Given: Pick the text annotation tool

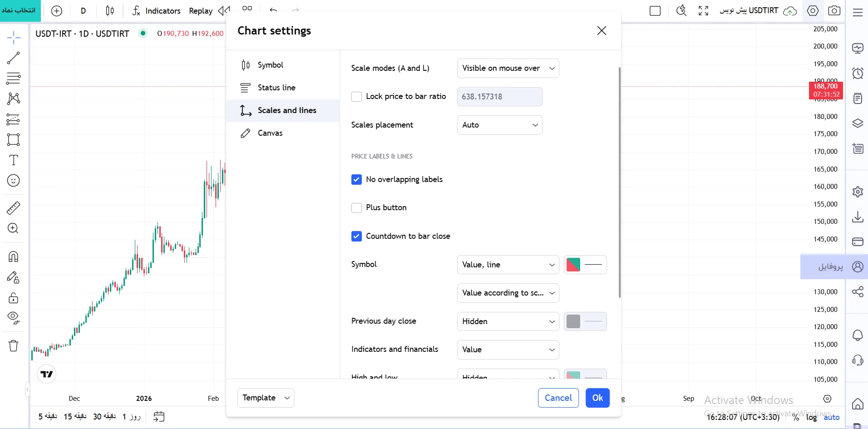Looking at the screenshot, I should [13, 160].
